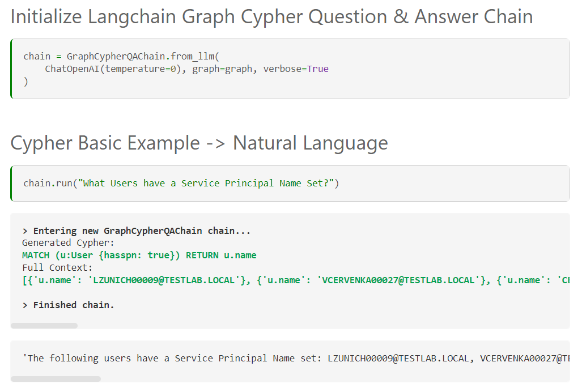The image size is (582, 392).
Task: Click the context entry "LZUNICH00009@TESTLAB.LOCAL"
Action: (164, 280)
